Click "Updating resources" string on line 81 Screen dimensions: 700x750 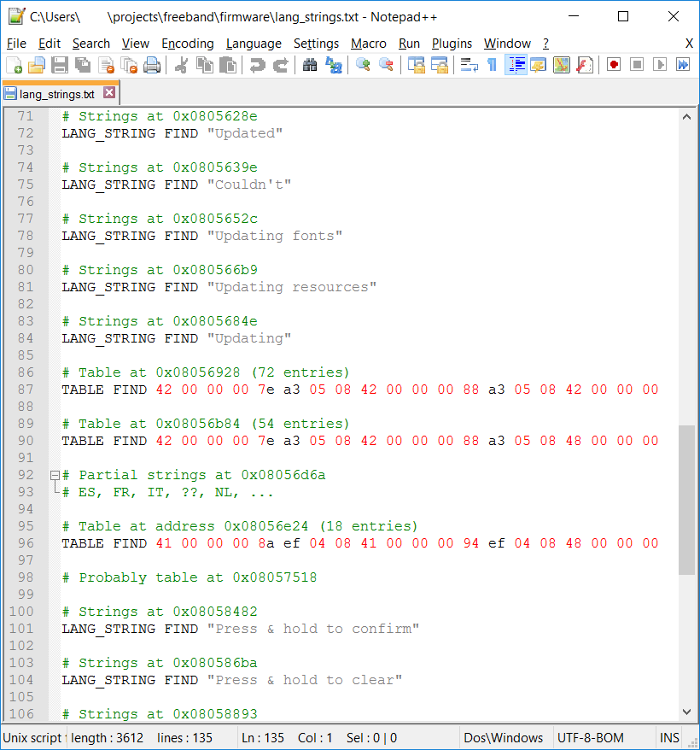(x=292, y=287)
